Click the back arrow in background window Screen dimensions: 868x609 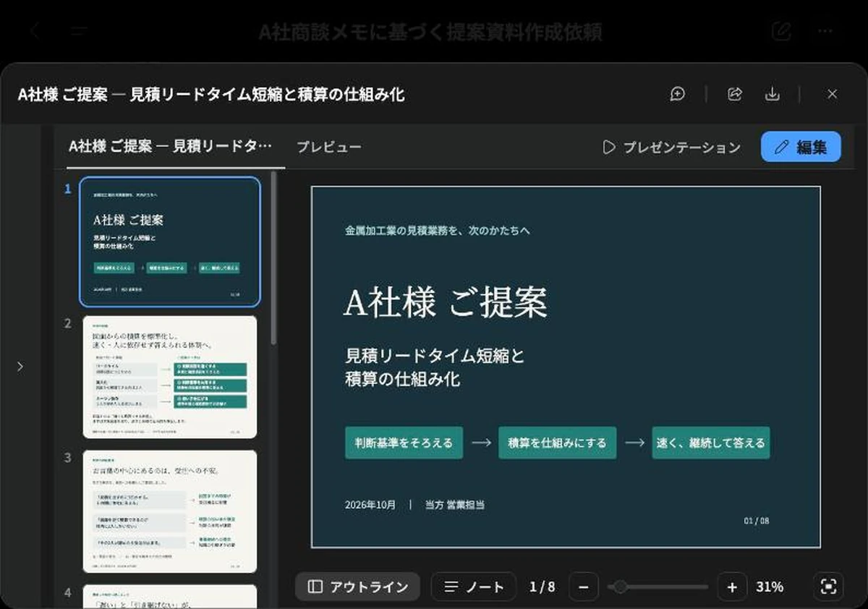click(x=34, y=31)
